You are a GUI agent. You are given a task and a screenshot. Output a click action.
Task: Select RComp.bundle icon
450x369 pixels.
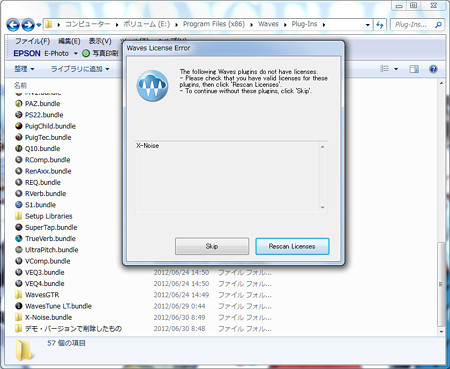tap(19, 160)
